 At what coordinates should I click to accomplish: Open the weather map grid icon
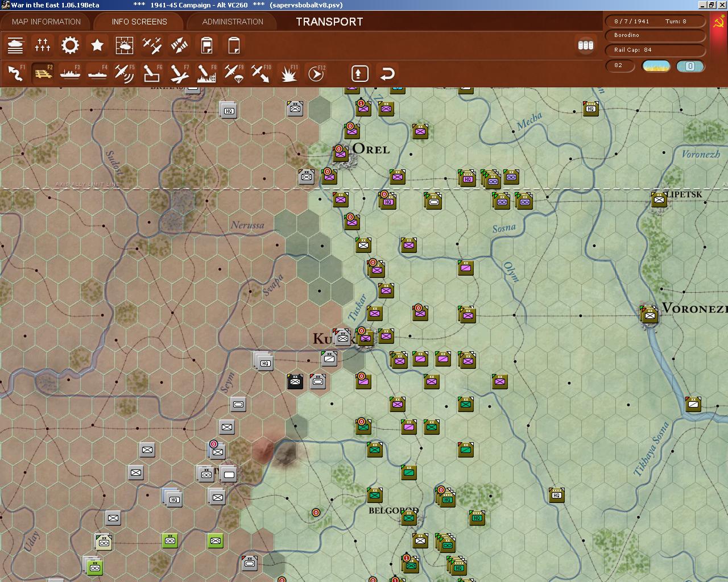pyautogui.click(x=125, y=45)
